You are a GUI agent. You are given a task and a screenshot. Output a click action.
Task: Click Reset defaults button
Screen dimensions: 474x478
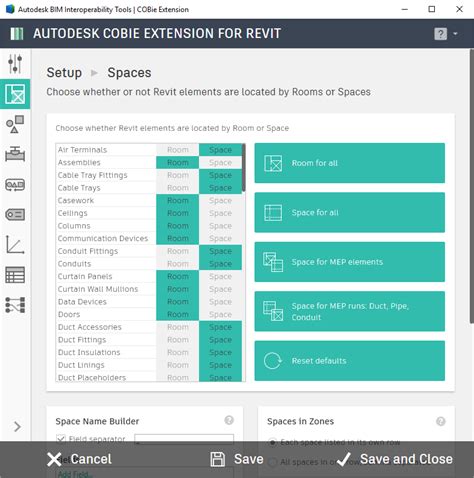click(x=350, y=361)
